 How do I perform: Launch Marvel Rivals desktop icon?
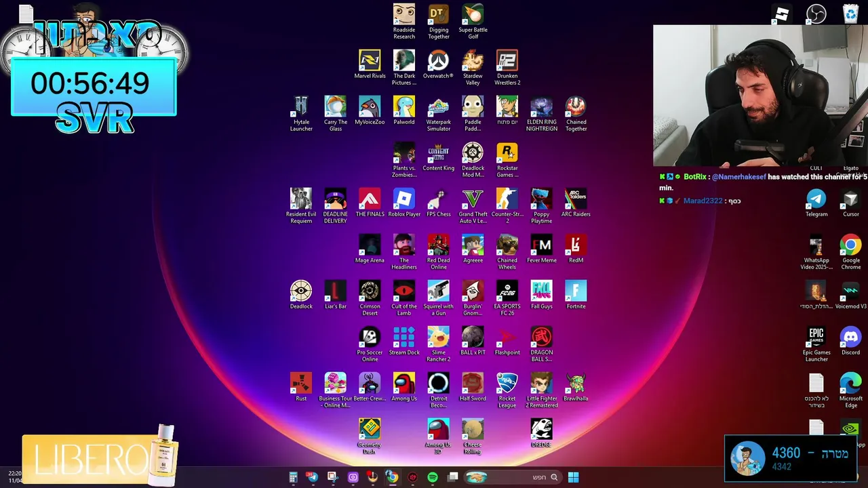point(370,64)
